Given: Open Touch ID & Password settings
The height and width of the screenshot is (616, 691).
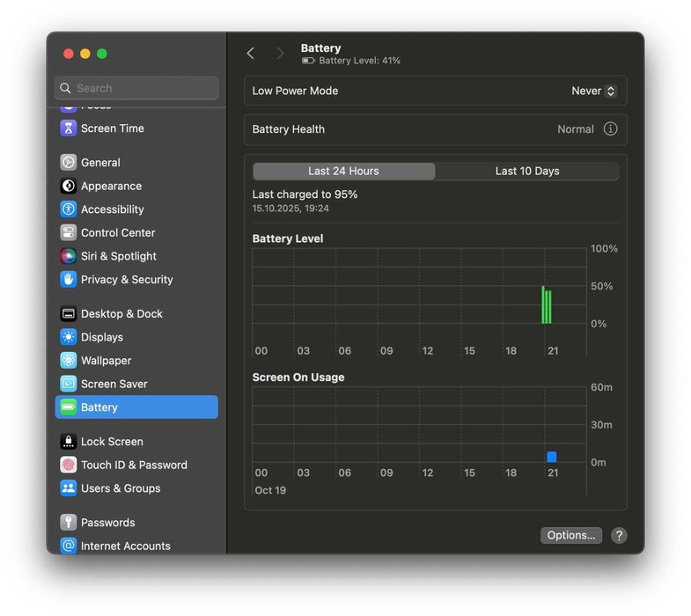Looking at the screenshot, I should [136, 465].
